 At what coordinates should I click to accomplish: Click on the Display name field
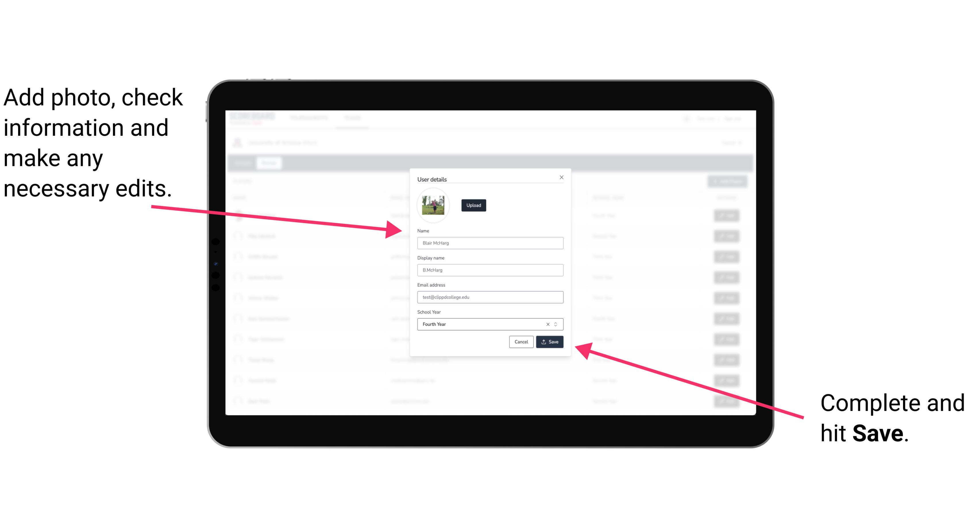coord(489,270)
